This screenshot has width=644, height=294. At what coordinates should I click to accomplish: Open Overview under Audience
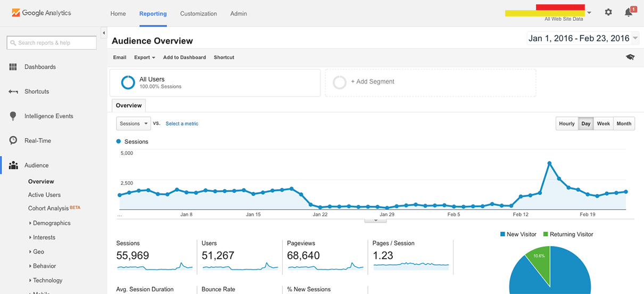[41, 182]
